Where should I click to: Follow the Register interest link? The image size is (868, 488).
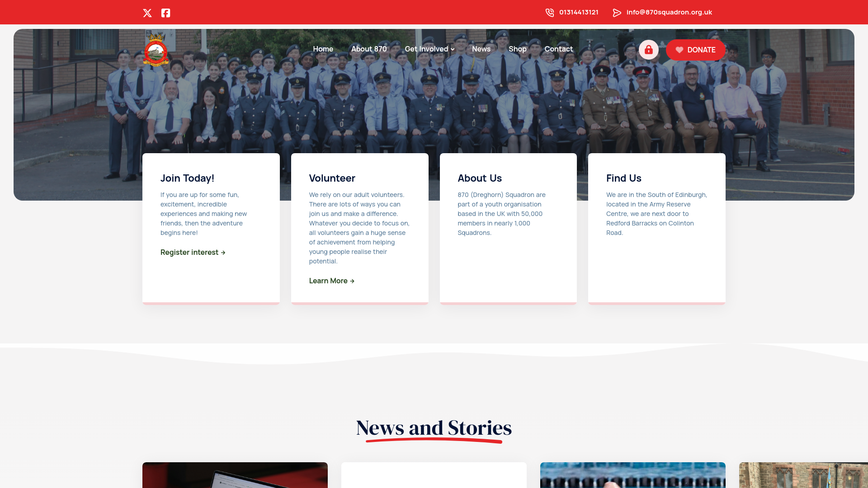(193, 252)
